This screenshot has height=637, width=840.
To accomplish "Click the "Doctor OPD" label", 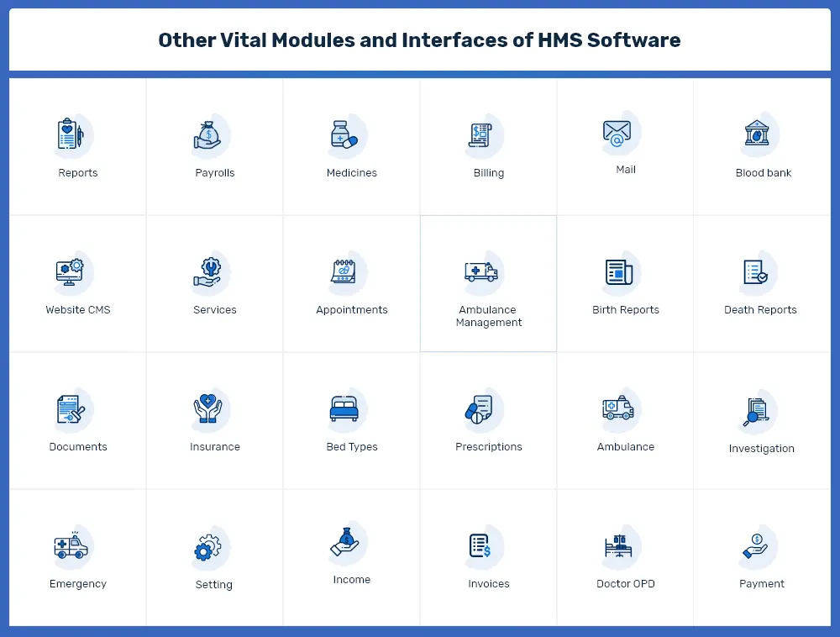I will point(626,584).
